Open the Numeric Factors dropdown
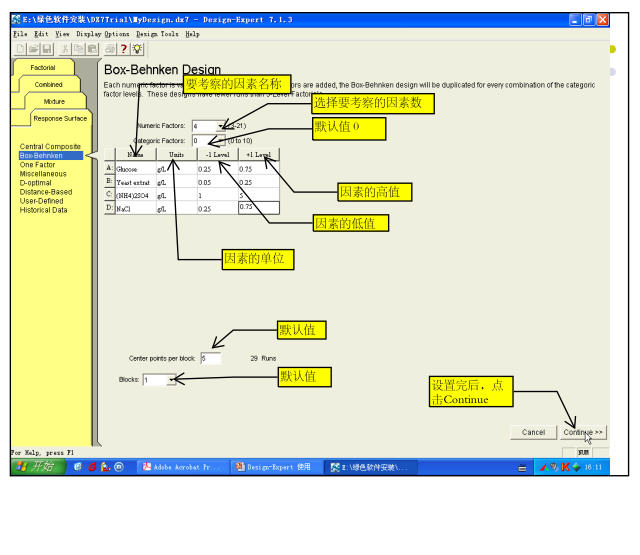Viewport: 640px width, 555px height. pyautogui.click(x=220, y=126)
